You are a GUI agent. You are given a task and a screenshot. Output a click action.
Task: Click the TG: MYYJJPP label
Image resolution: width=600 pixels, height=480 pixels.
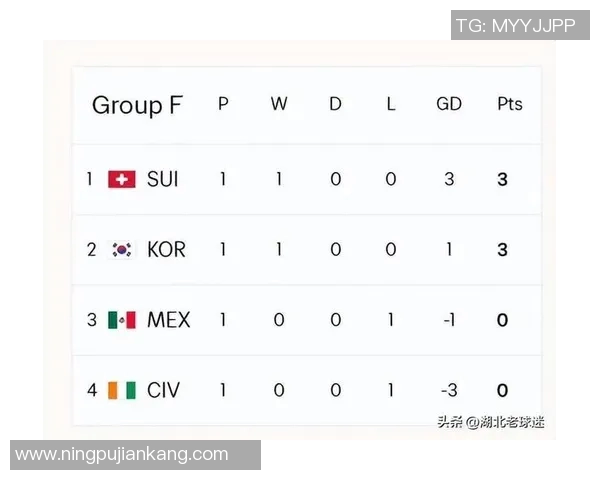pyautogui.click(x=516, y=25)
